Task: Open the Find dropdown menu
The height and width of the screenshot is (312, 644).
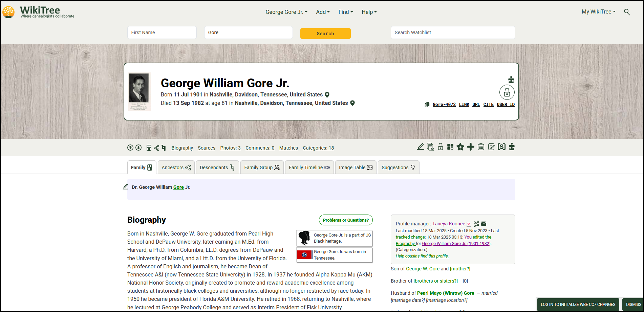Action: (346, 12)
